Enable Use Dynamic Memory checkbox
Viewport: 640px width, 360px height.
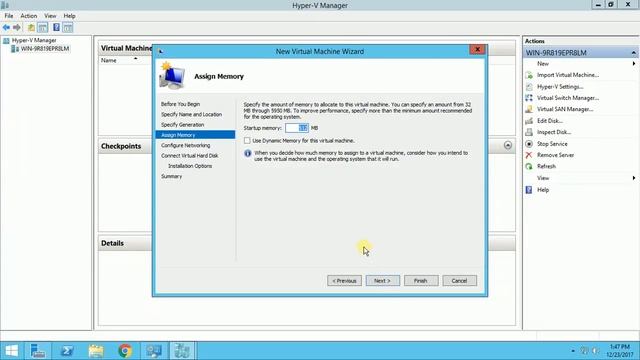(x=247, y=140)
